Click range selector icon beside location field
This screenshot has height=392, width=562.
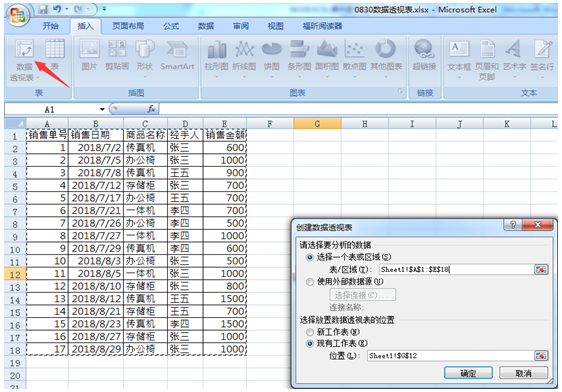(541, 355)
